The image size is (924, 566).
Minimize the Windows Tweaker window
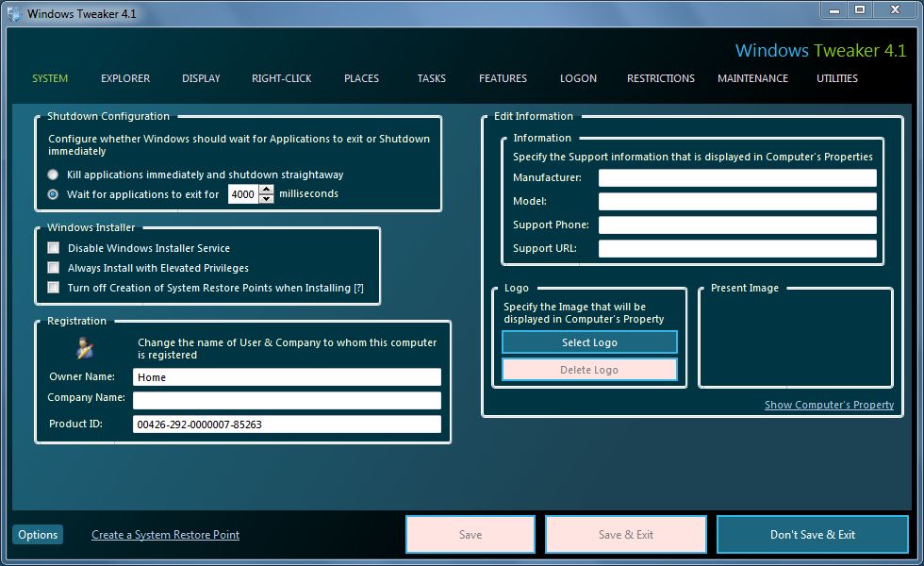click(x=834, y=10)
